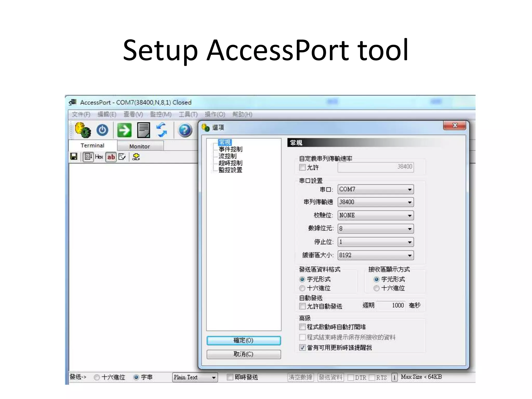This screenshot has height=399, width=532.
Task: Click the 清空數據 button
Action: 301,377
